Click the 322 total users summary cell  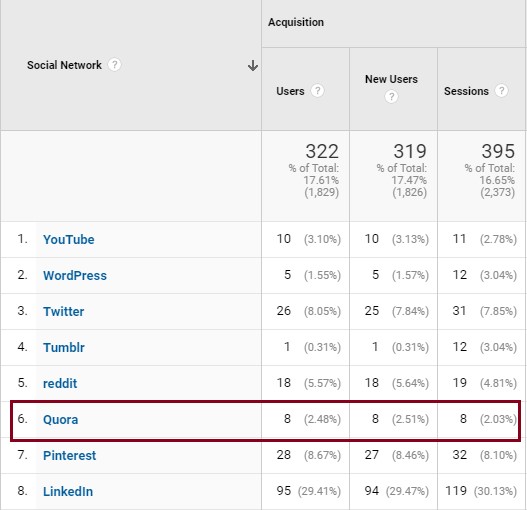point(305,176)
